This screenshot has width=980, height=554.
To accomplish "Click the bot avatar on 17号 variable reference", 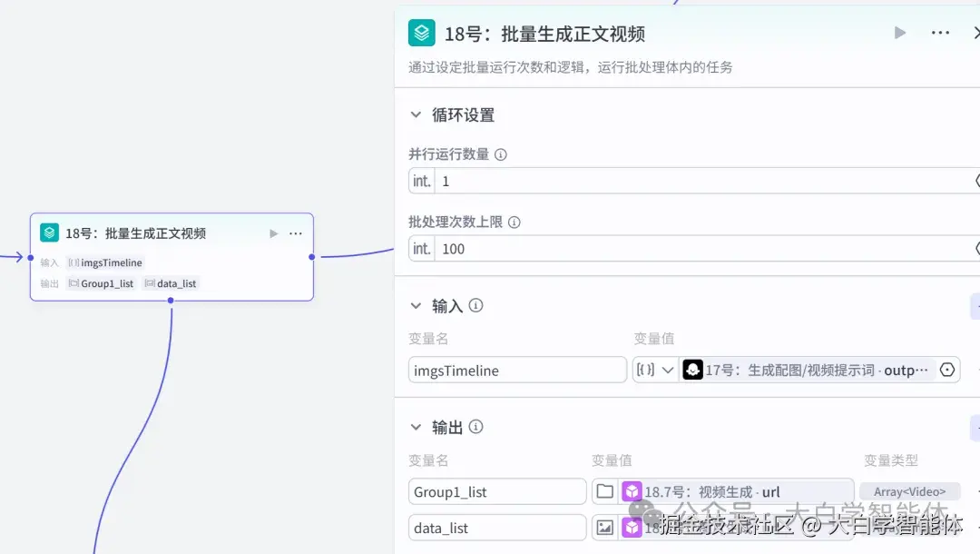I will 692,370.
